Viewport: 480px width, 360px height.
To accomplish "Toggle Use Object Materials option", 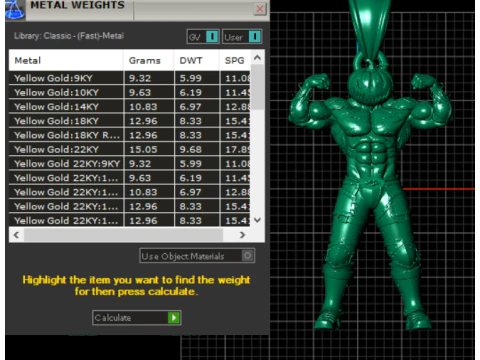I will [197, 256].
